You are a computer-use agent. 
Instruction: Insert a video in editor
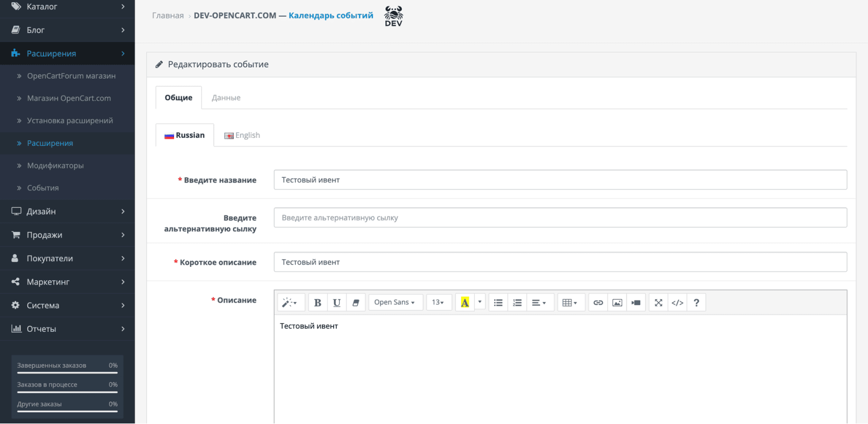click(x=636, y=303)
